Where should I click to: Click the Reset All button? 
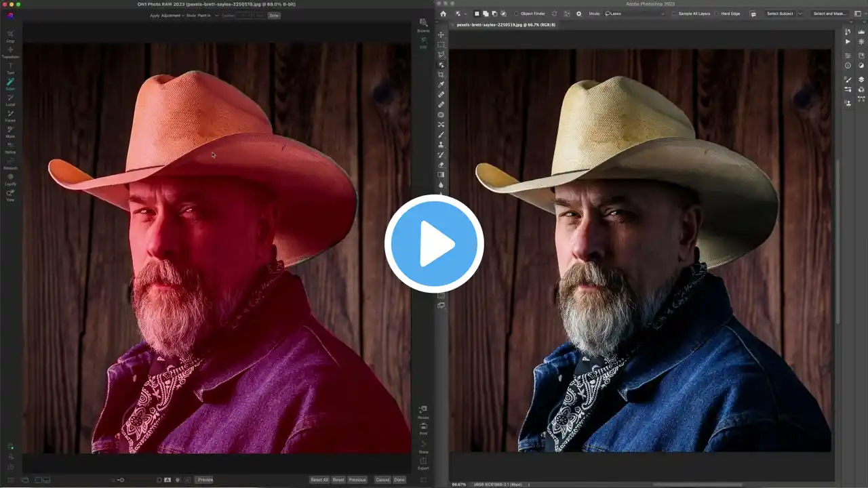coord(319,480)
